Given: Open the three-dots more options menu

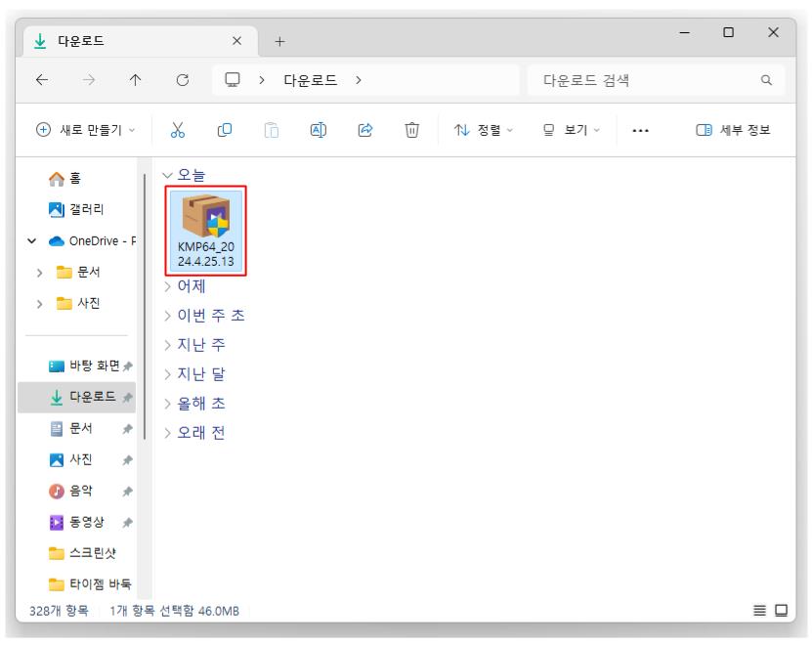Looking at the screenshot, I should tap(641, 131).
